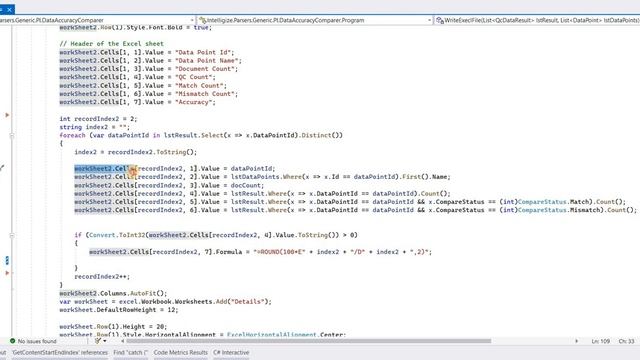Click the Worksheets.Add("Details") call
Image resolution: width=640 pixels, height=360 pixels.
pyautogui.click(x=221, y=302)
